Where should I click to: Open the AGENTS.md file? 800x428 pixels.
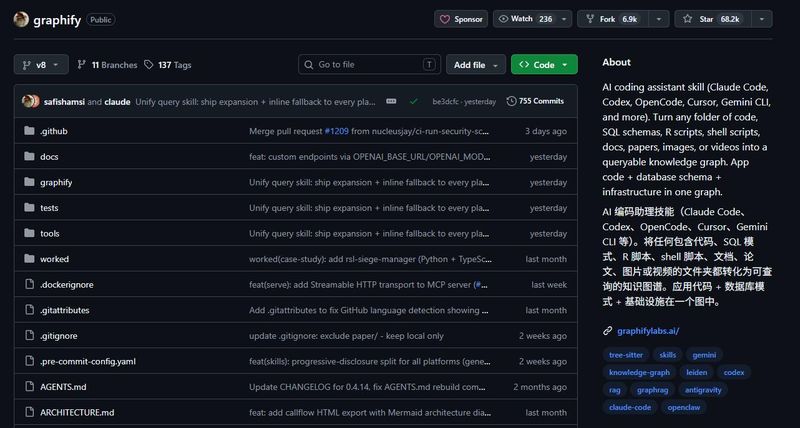tap(63, 387)
